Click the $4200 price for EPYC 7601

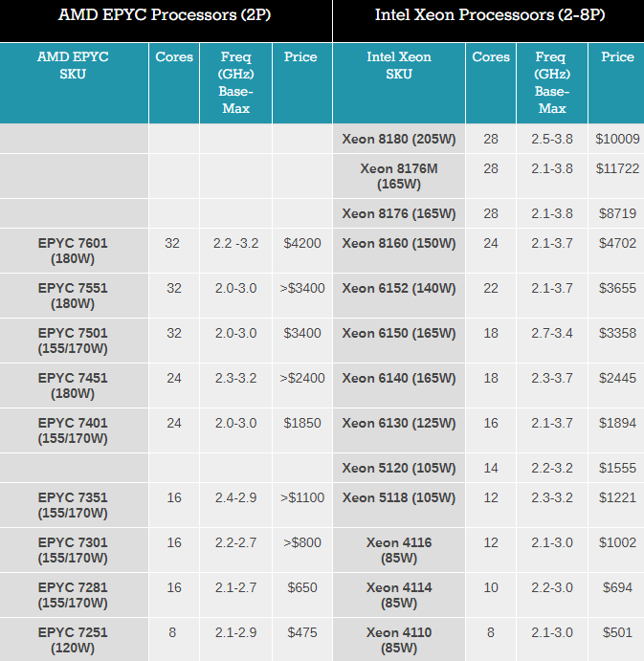coord(301,244)
